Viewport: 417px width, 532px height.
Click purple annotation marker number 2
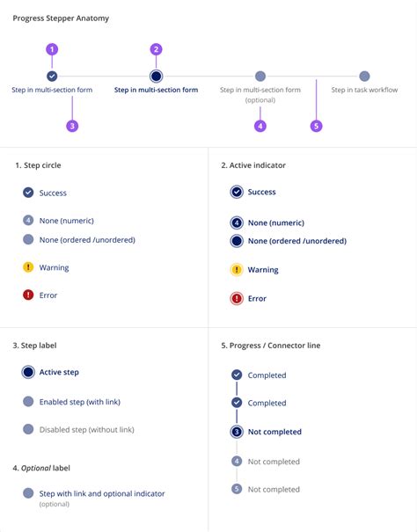click(156, 49)
